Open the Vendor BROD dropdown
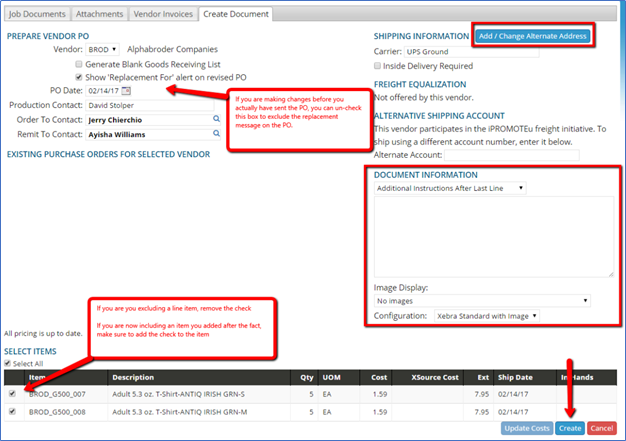Screen dimensions: 626x441 click(102, 49)
